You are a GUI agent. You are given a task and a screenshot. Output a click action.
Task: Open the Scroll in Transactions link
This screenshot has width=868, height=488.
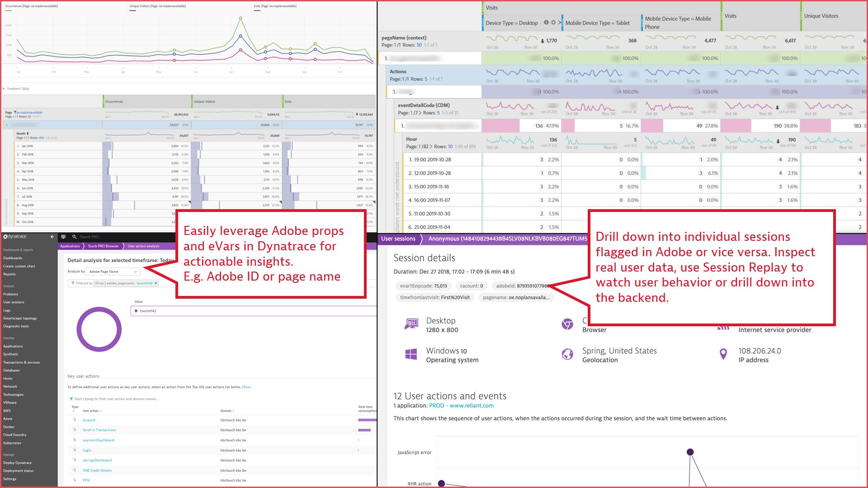tap(99, 430)
